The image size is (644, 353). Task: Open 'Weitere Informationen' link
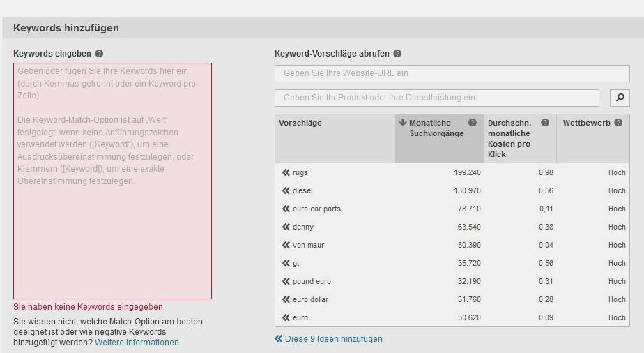point(137,343)
